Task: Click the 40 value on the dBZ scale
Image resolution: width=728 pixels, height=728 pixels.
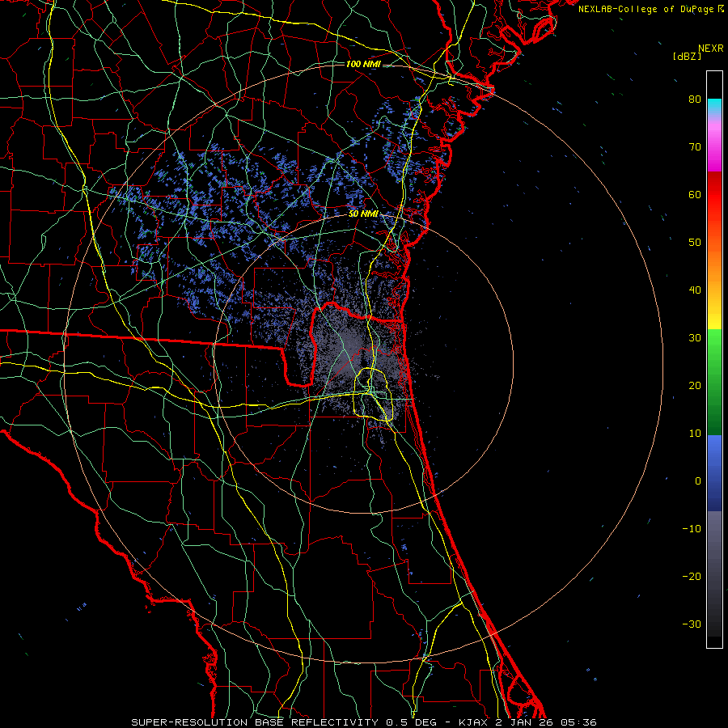Action: click(695, 290)
